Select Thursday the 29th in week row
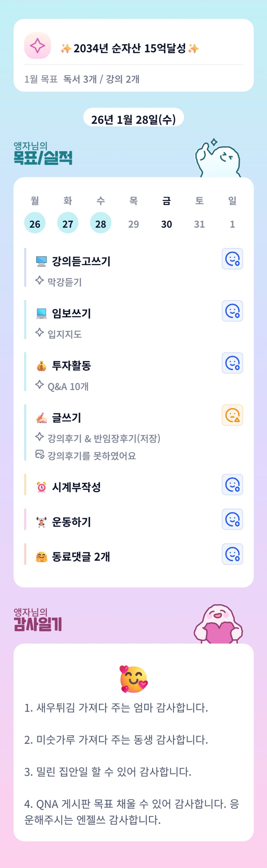This screenshot has height=868, width=267. [x=133, y=224]
